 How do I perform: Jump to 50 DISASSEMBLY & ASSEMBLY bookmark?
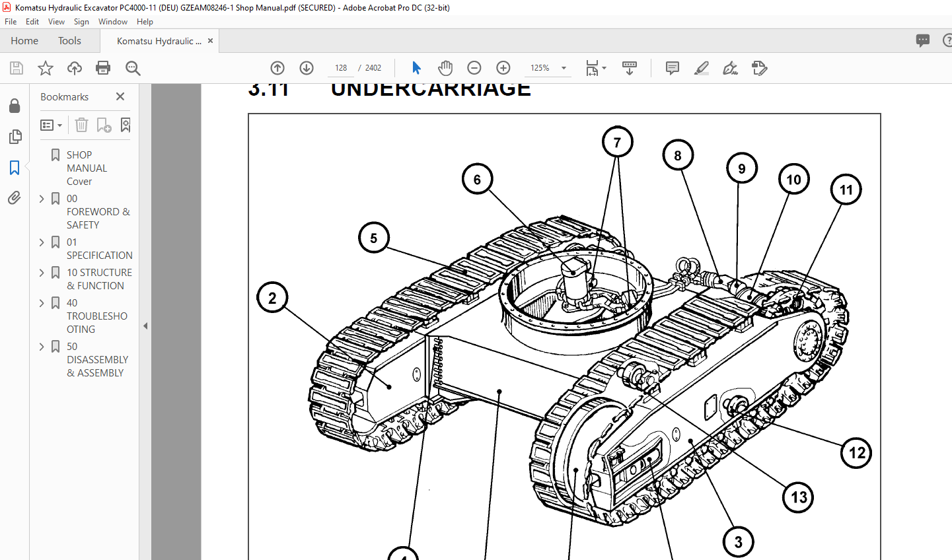coord(97,359)
